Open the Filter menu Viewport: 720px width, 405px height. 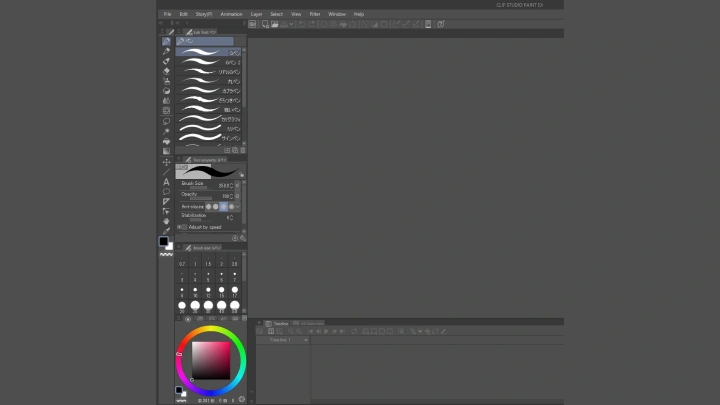[x=315, y=14]
